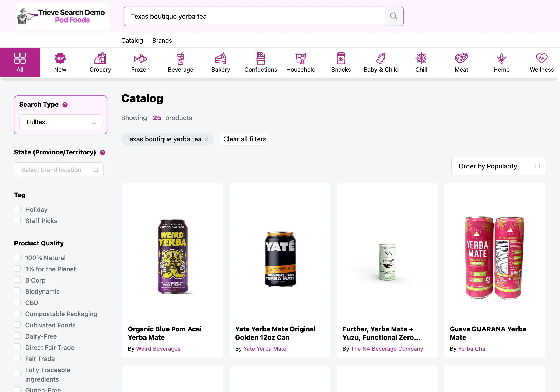This screenshot has height=392, width=560.
Task: Remove the Texas boutique yerba tea filter chip
Action: coord(206,139)
